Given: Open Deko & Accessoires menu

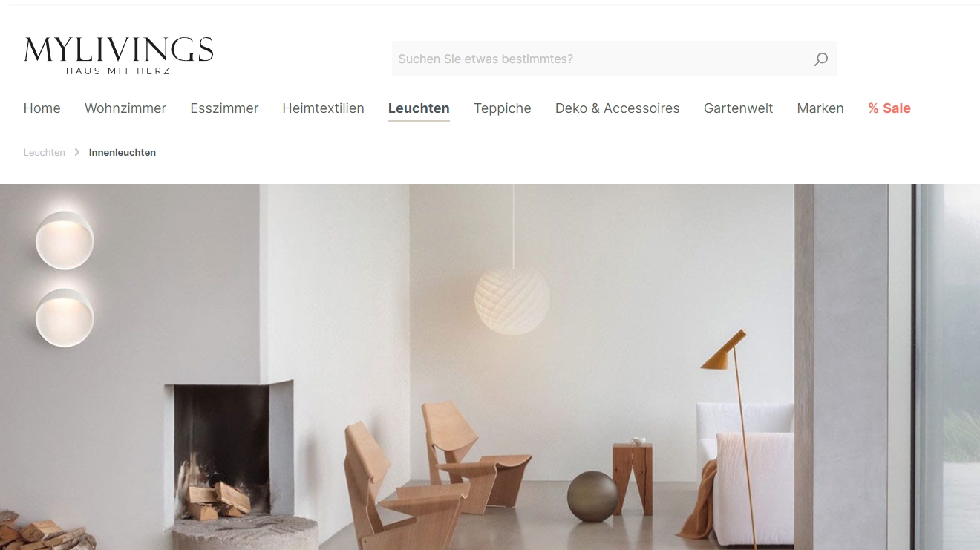Looking at the screenshot, I should pyautogui.click(x=618, y=108).
